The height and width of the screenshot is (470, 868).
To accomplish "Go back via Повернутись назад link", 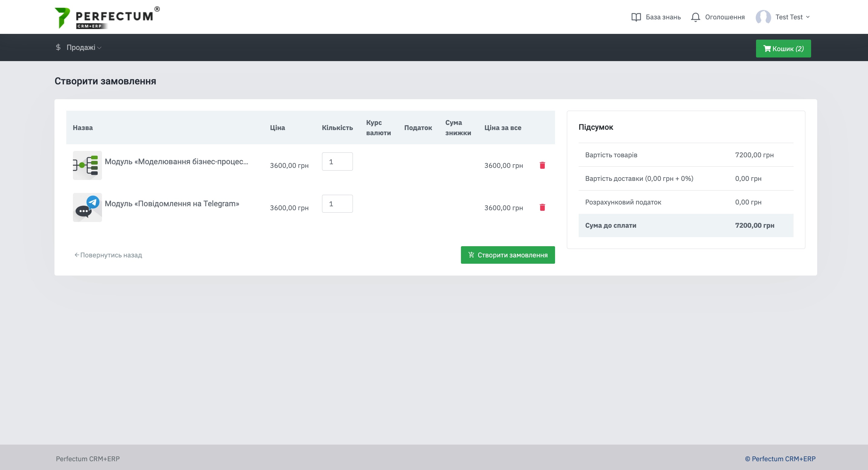I will click(x=108, y=255).
